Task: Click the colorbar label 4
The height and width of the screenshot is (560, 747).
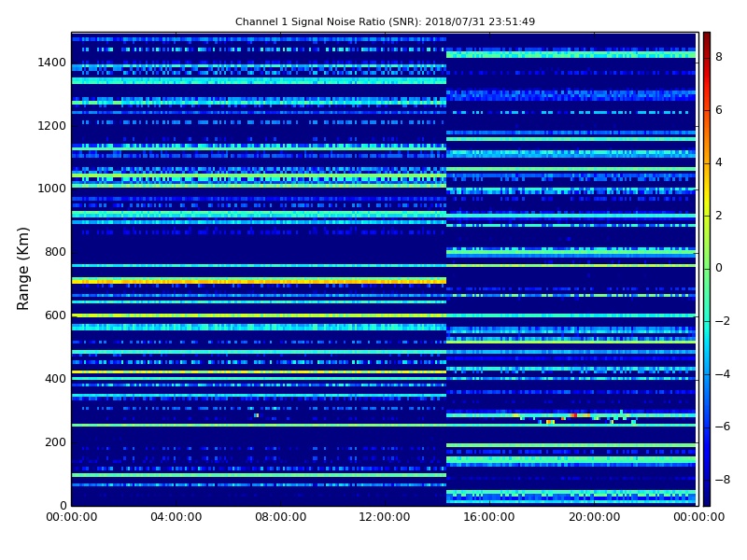Action: pos(719,162)
